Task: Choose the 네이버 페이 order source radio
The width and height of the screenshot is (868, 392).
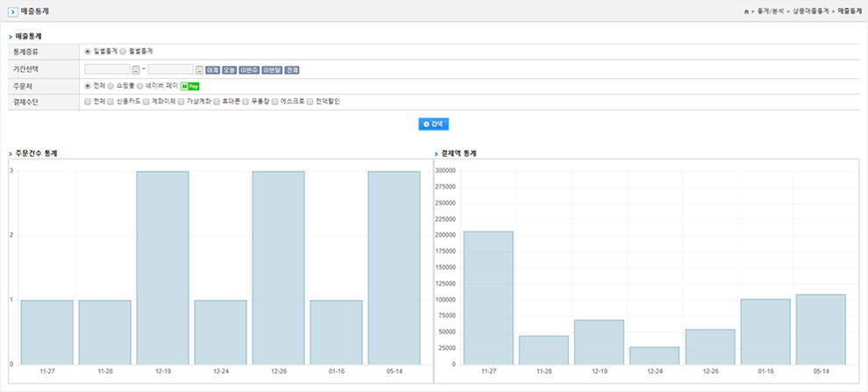Action: (140, 86)
